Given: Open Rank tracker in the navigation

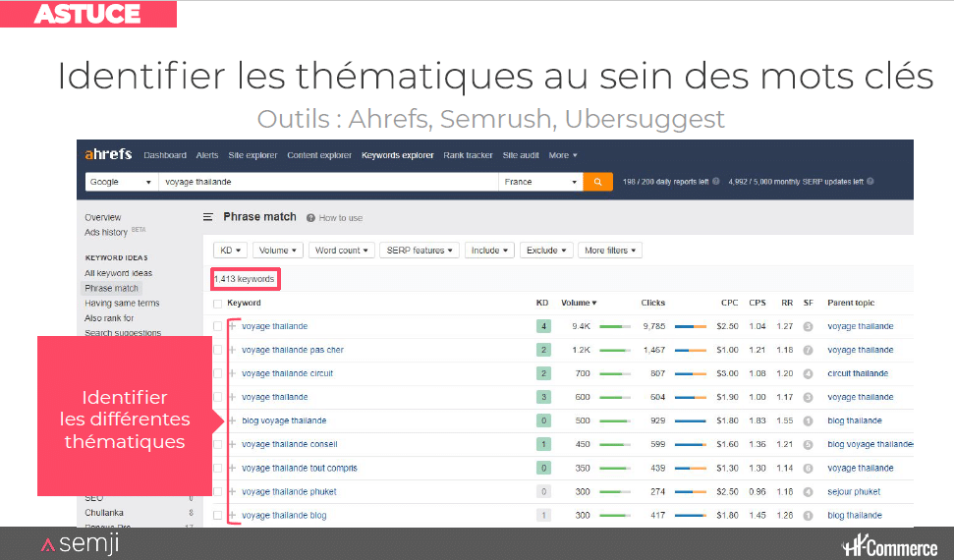Looking at the screenshot, I should [x=468, y=155].
